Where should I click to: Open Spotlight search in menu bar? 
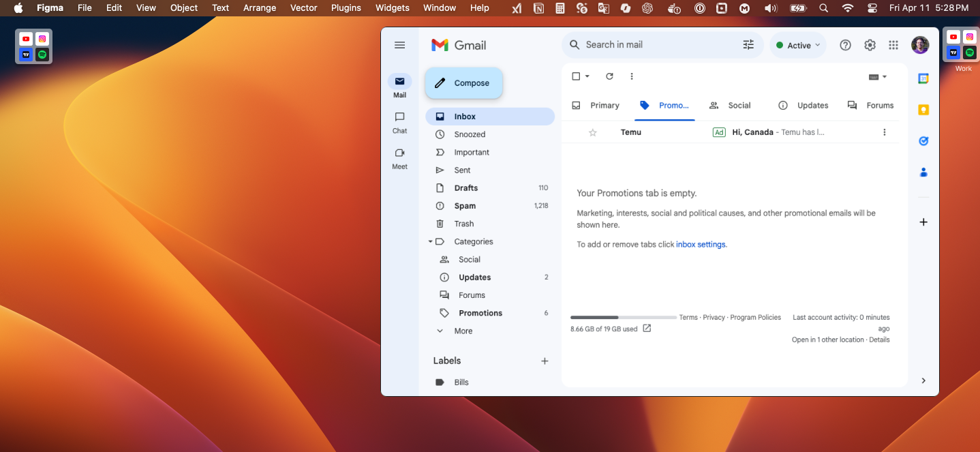click(x=823, y=8)
